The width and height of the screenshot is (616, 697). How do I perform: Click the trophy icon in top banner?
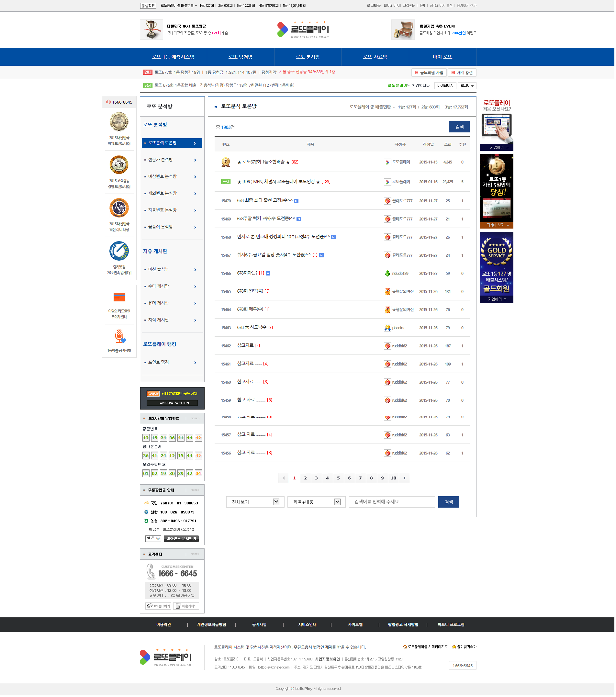tap(151, 30)
